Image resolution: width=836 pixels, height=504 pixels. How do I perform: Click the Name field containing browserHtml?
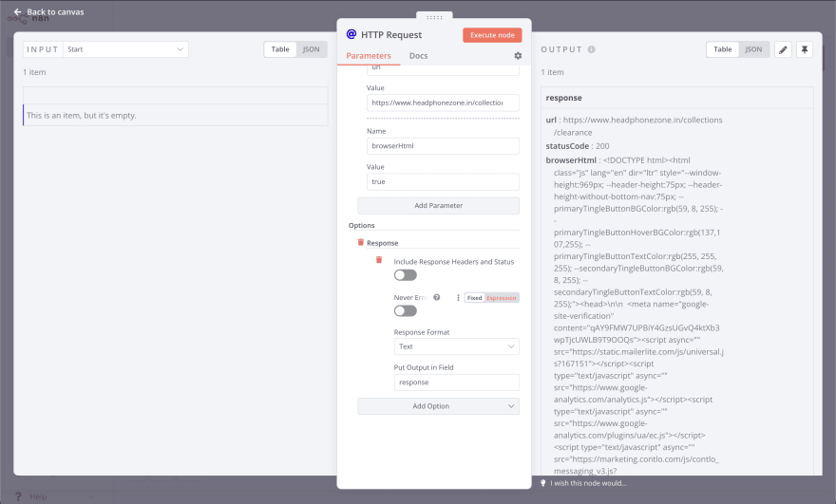click(x=443, y=146)
